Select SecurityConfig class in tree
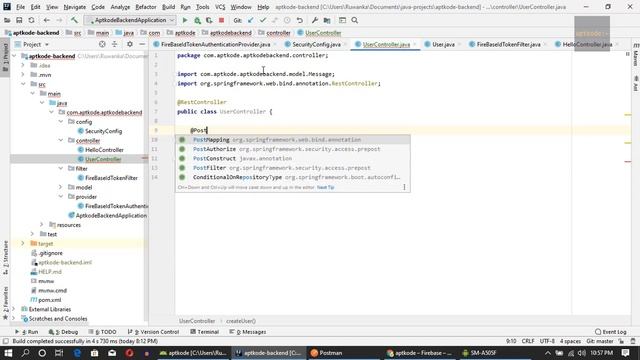The height and width of the screenshot is (360, 640). (x=103, y=131)
